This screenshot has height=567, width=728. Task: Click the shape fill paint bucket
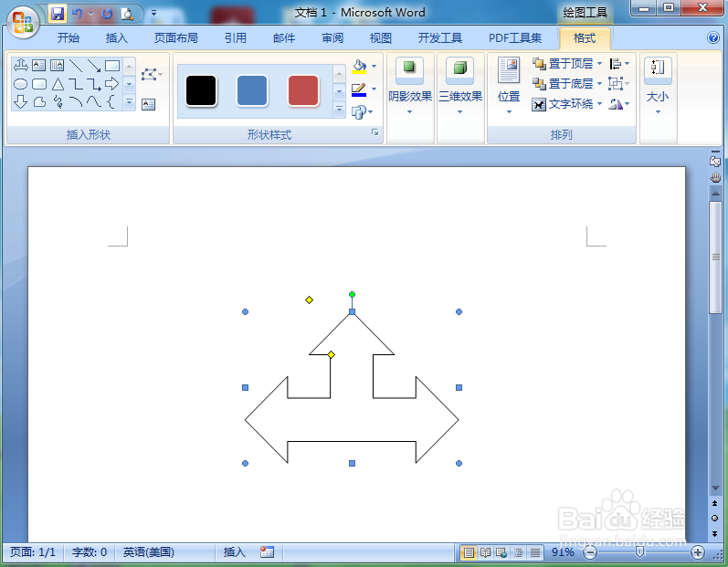[359, 67]
